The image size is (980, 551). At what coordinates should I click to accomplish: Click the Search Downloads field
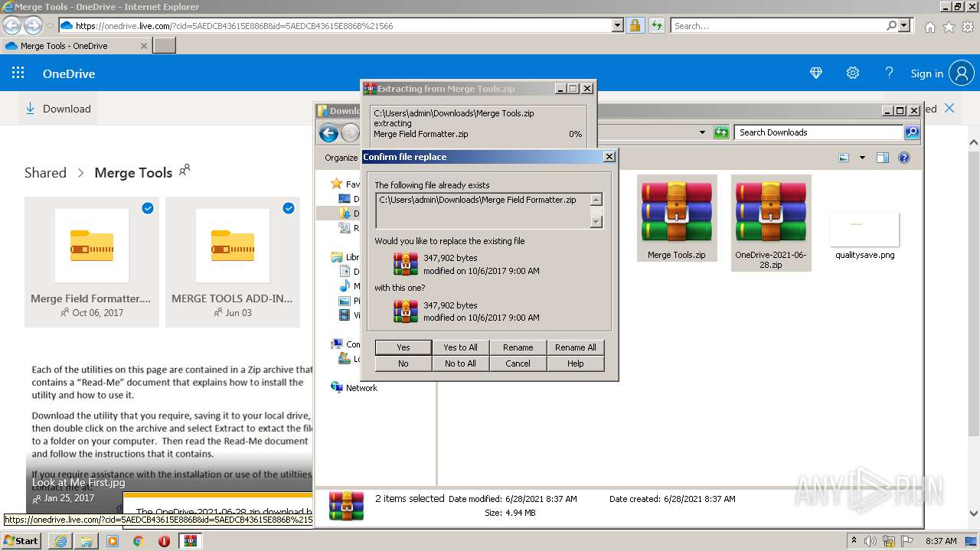pyautogui.click(x=818, y=132)
